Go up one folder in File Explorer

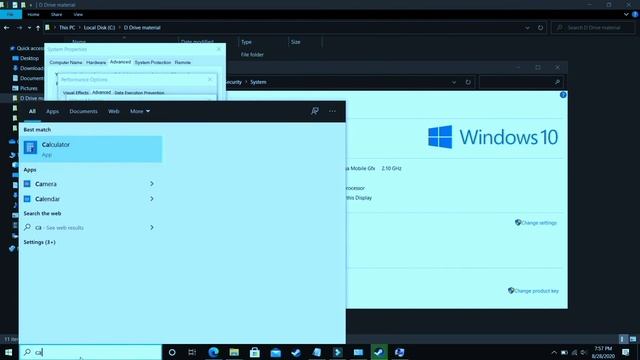click(38, 28)
